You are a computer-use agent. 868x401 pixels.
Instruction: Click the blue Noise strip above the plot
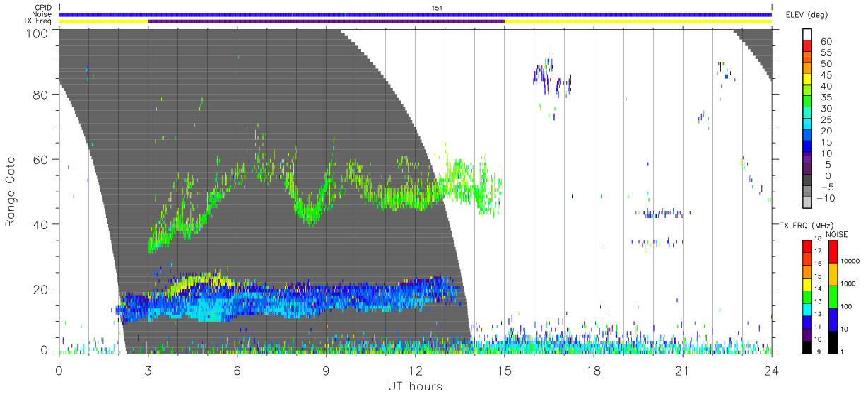click(415, 14)
